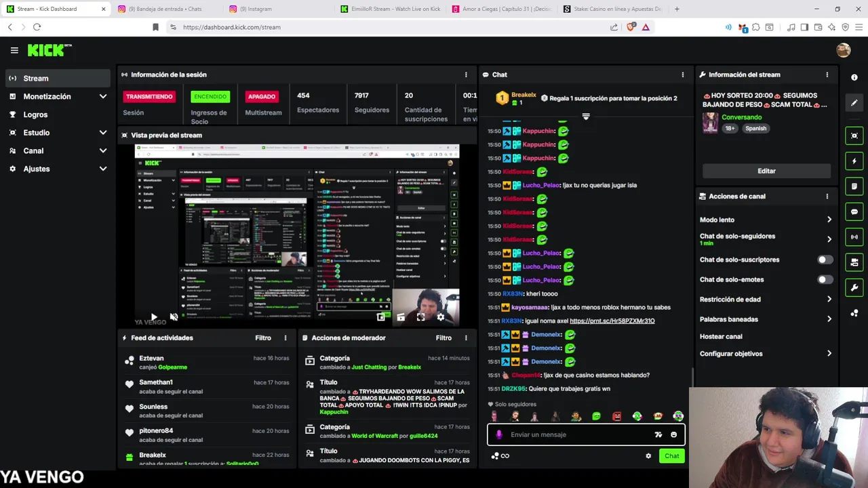Open Información de la sesión options menu
Image resolution: width=868 pixels, height=488 pixels.
pyautogui.click(x=466, y=75)
